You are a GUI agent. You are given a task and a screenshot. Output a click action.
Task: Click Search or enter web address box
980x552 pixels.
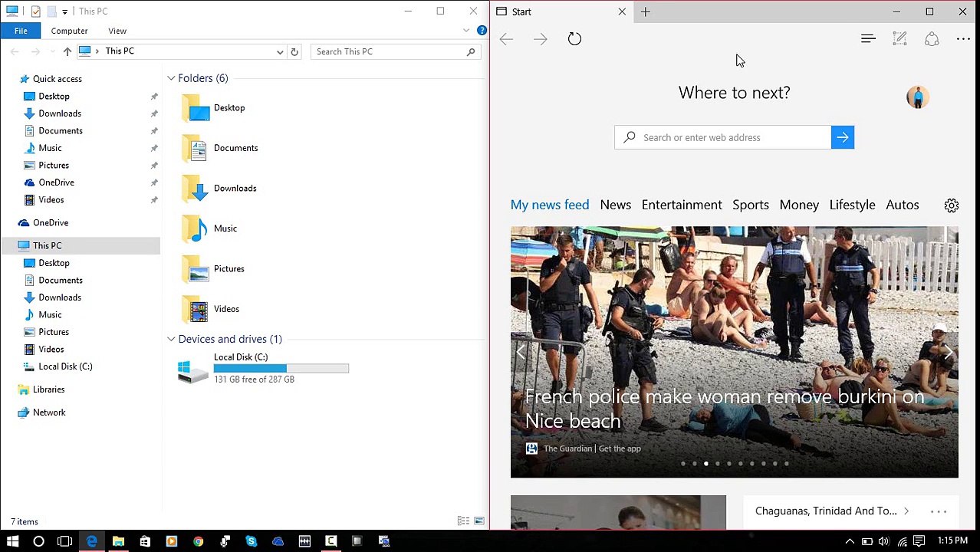[x=722, y=137]
